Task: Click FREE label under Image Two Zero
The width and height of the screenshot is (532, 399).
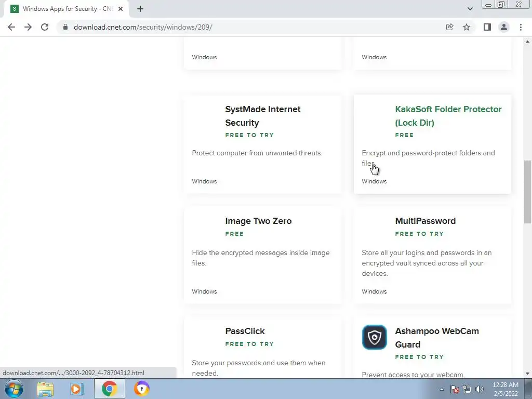Action: (x=234, y=234)
